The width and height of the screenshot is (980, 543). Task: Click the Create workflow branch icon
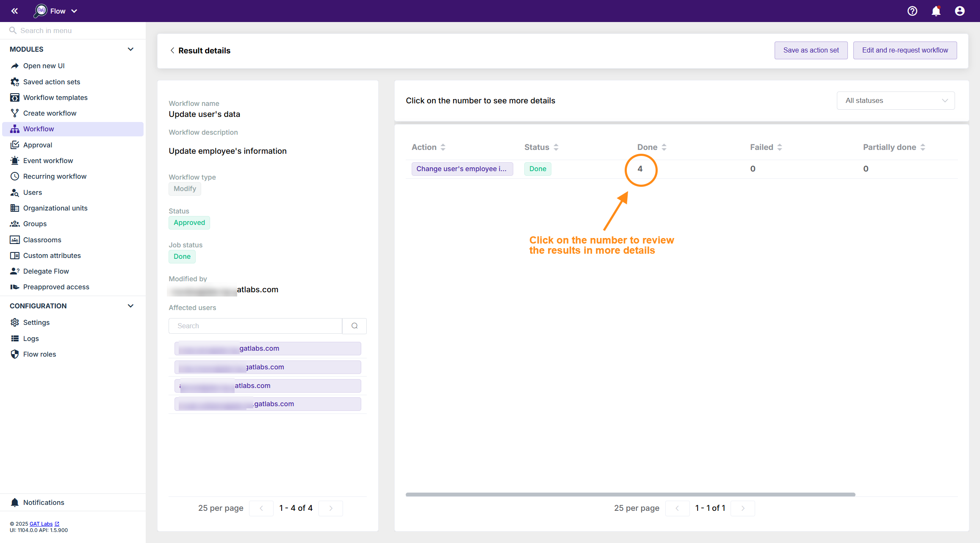click(15, 113)
